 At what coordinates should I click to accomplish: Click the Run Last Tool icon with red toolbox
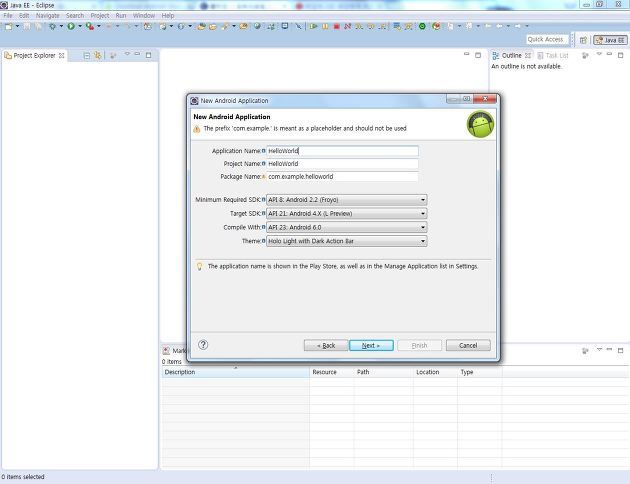(x=90, y=26)
